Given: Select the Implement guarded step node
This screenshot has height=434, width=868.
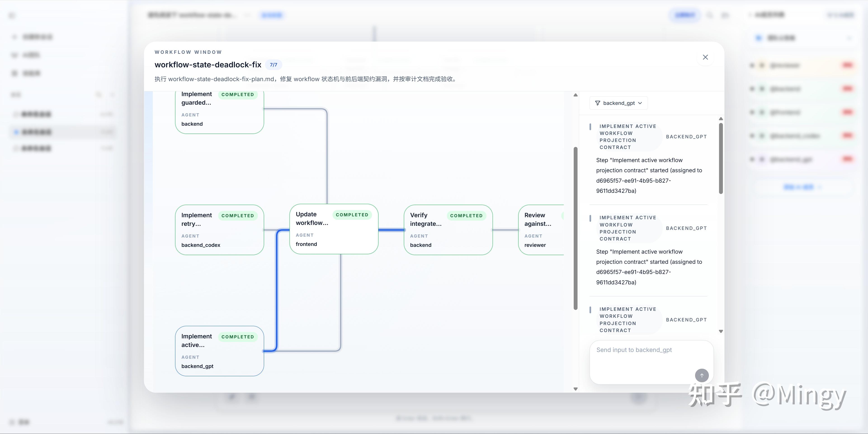Looking at the screenshot, I should click(219, 112).
